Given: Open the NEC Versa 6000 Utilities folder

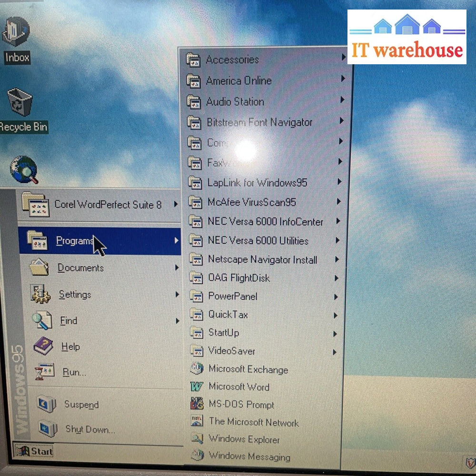Looking at the screenshot, I should click(x=258, y=241).
